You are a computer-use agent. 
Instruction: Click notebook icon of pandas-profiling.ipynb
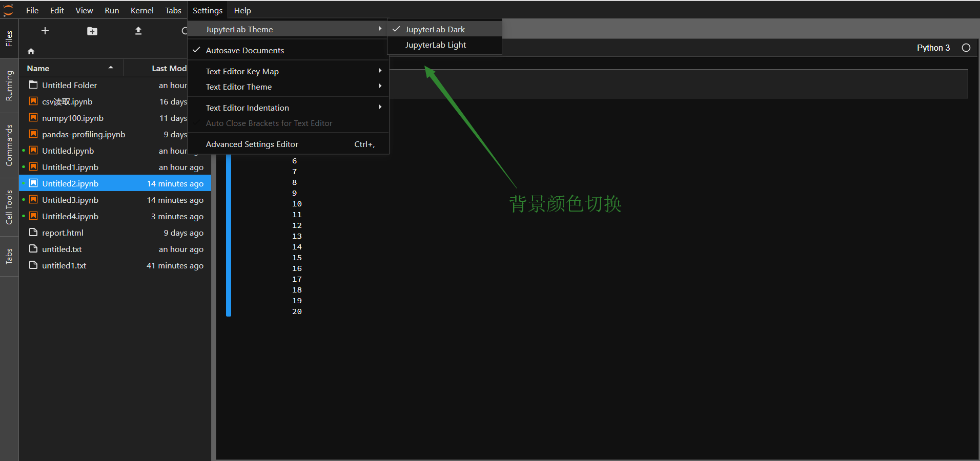tap(33, 134)
